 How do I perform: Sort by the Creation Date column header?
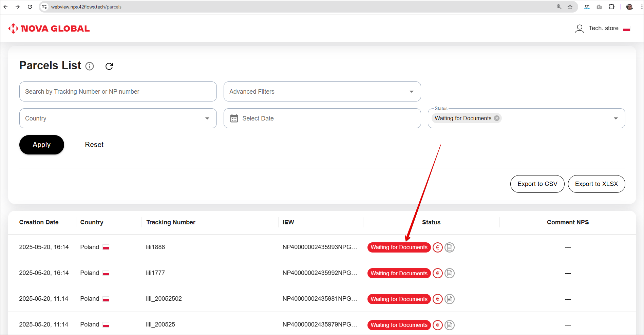point(39,222)
